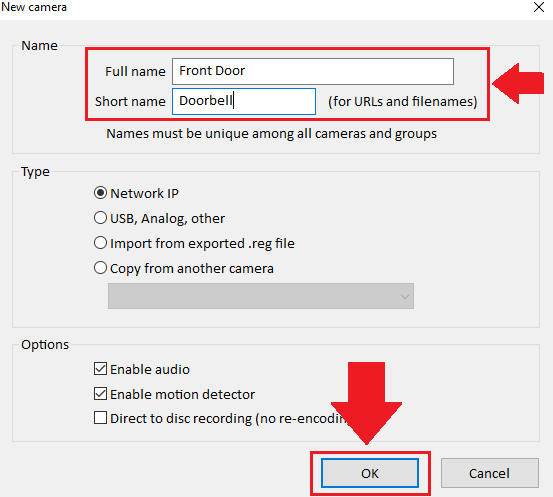Select Copy from another camera option
This screenshot has width=553, height=497.
pyautogui.click(x=101, y=268)
